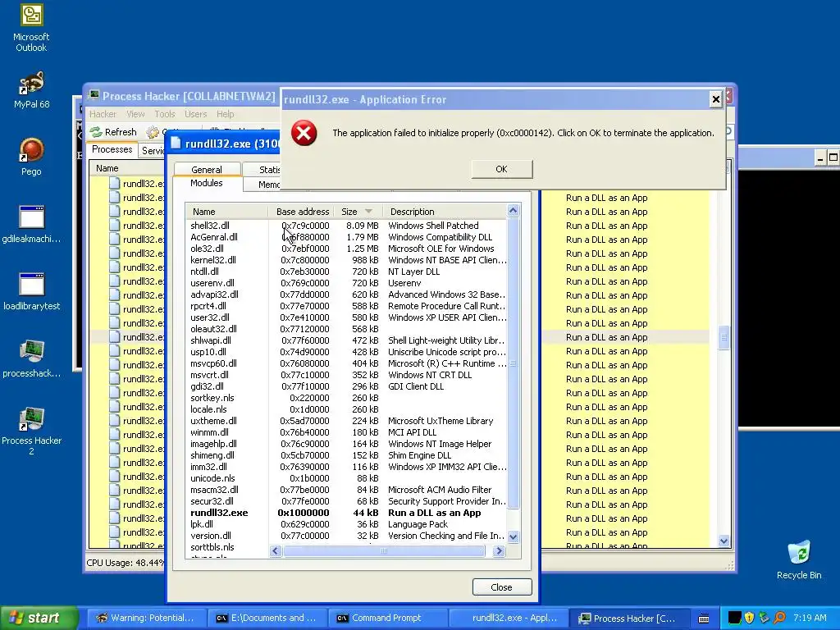Select sortkey.nls module row
This screenshot has height=630, width=840.
point(346,398)
